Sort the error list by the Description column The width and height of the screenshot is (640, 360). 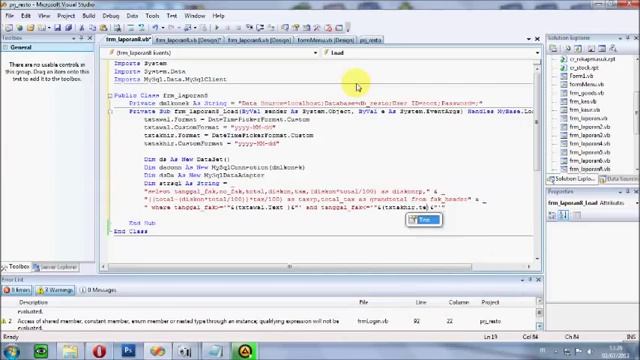pyautogui.click(x=33, y=302)
